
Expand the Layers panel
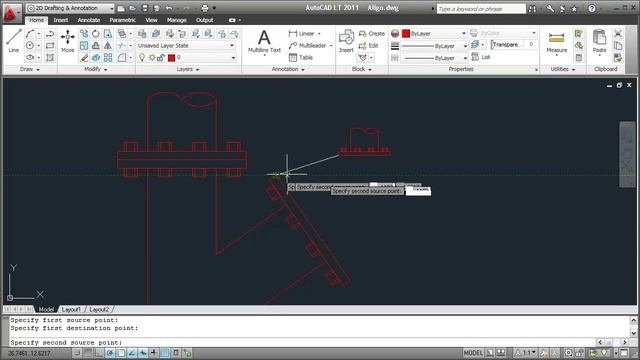click(188, 69)
